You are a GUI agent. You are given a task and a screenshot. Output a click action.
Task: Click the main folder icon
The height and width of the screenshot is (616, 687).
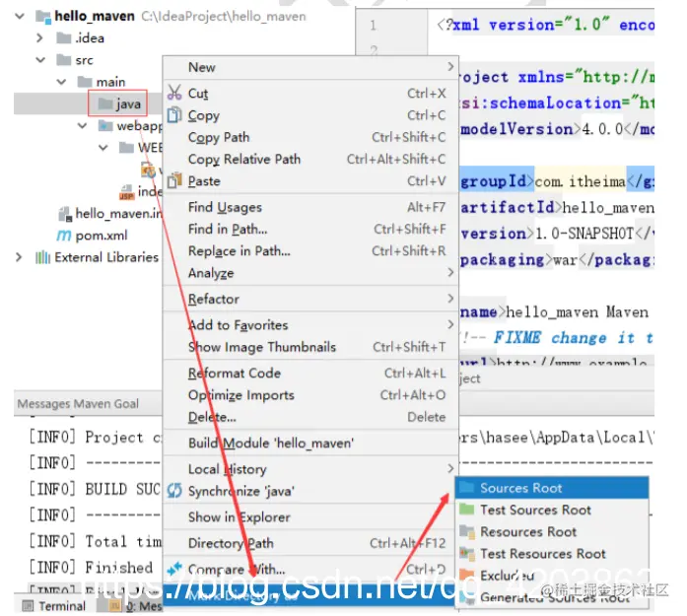tap(85, 82)
